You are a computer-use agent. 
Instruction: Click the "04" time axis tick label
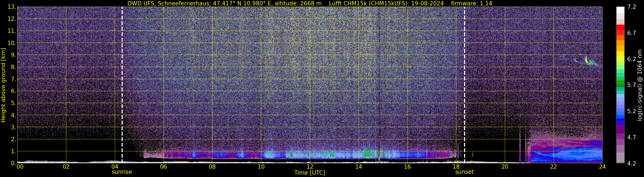click(115, 167)
